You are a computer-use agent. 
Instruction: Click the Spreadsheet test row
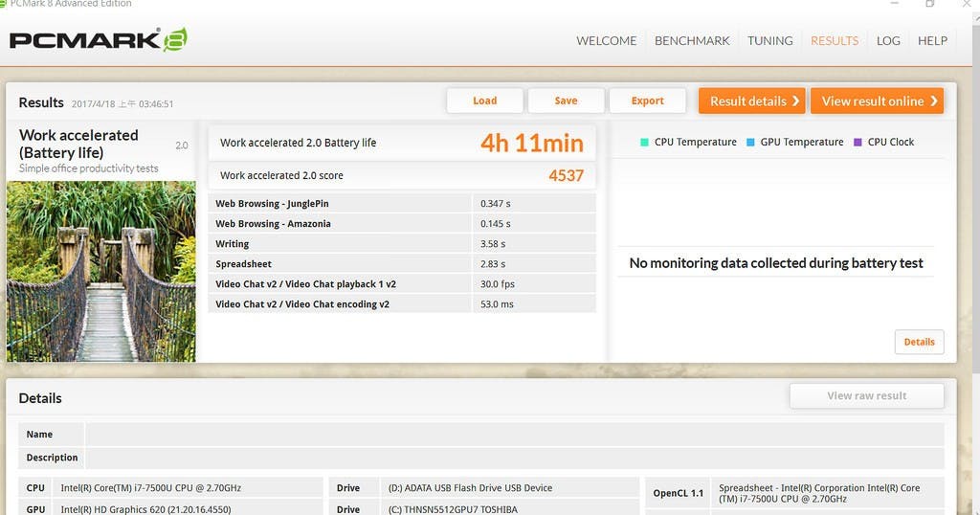tap(402, 264)
